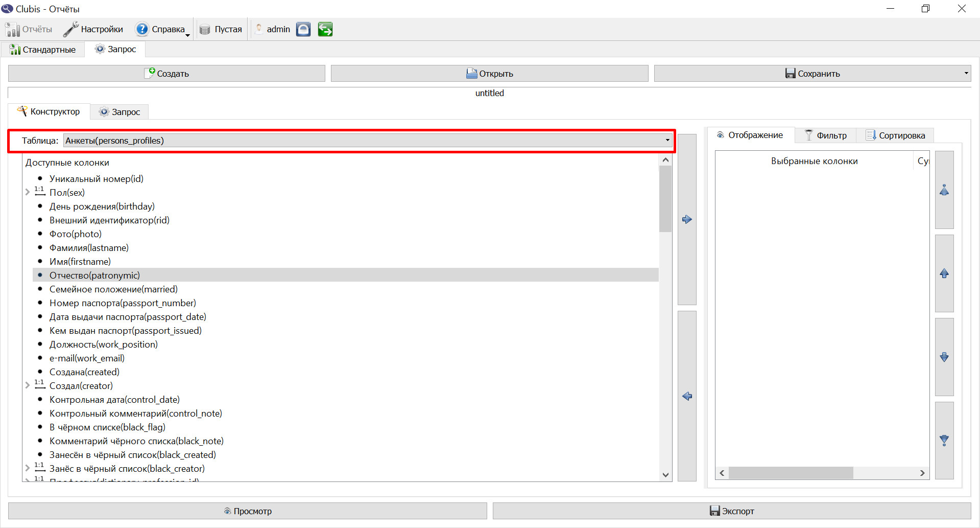Select the Фамилия(lastname) column item

coord(89,248)
